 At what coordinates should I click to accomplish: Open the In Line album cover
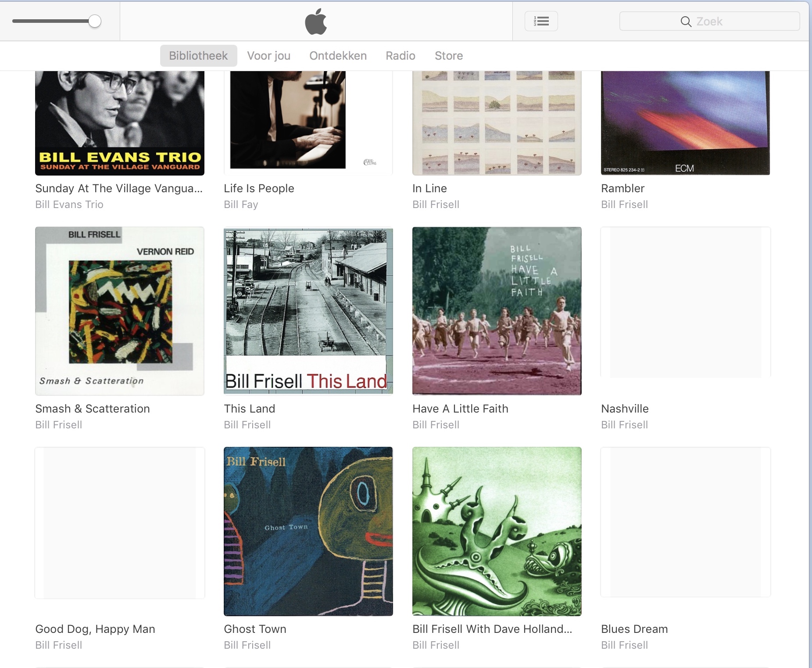click(497, 123)
